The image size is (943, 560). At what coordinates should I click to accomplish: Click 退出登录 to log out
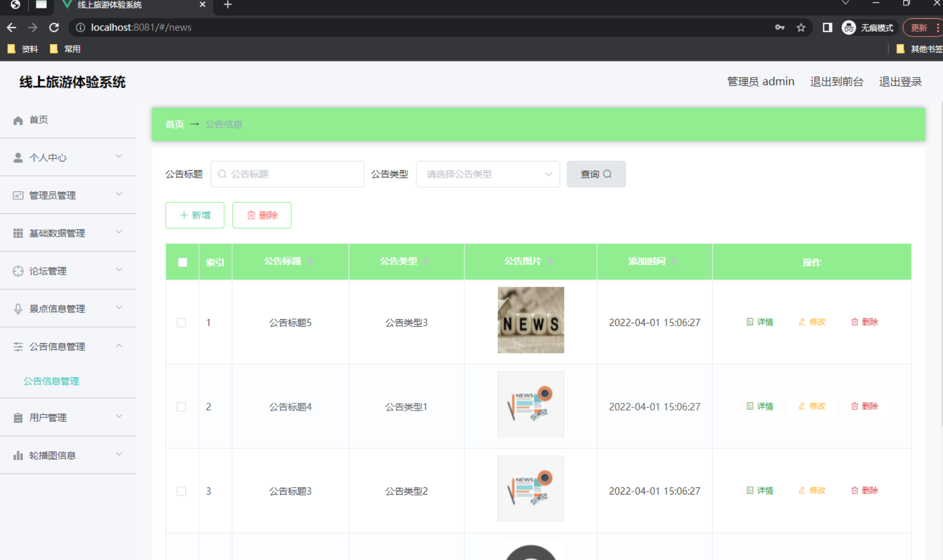pyautogui.click(x=900, y=81)
